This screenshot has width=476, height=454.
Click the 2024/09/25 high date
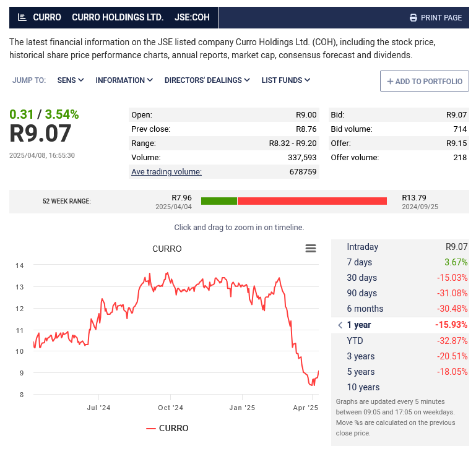(420, 207)
